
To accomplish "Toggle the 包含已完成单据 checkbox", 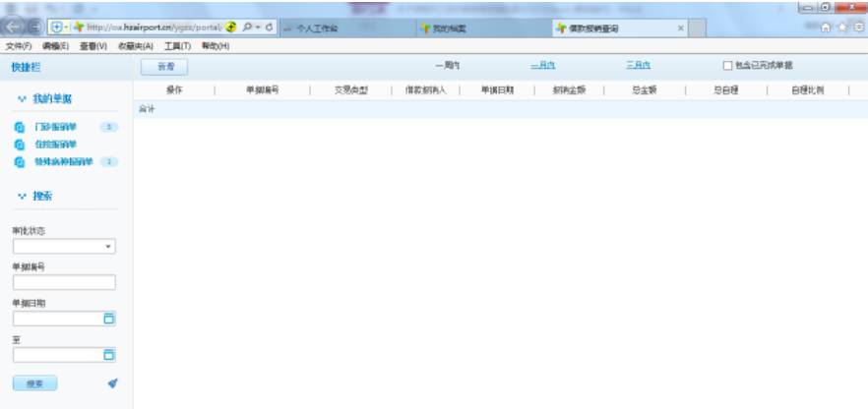I will point(727,66).
